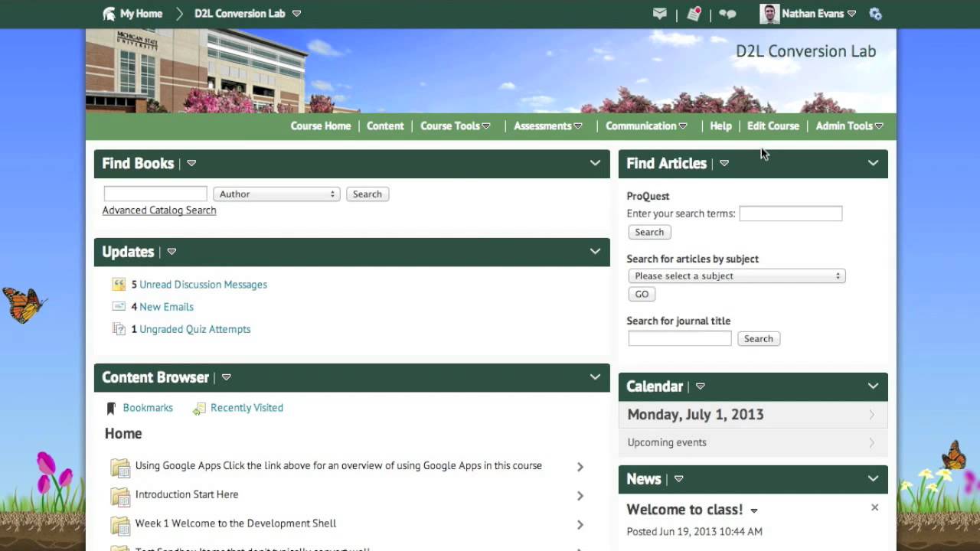Open the Bookmarks link
Image resolution: width=980 pixels, height=551 pixels.
coord(148,408)
